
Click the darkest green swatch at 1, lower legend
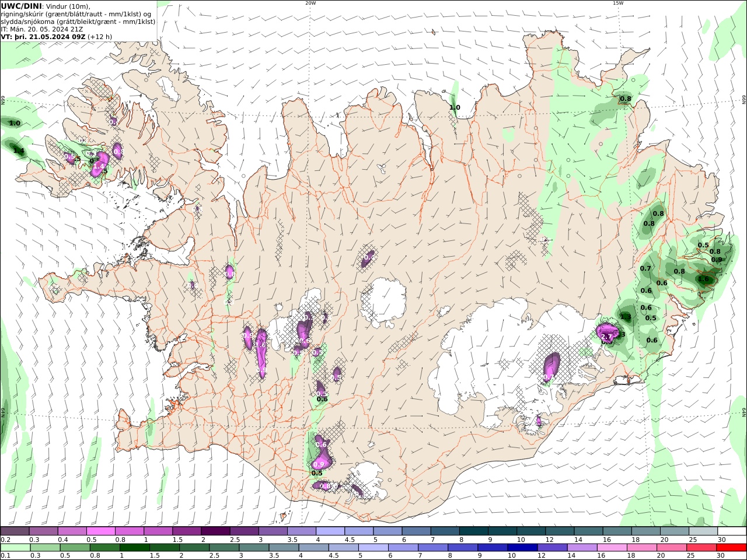click(134, 548)
